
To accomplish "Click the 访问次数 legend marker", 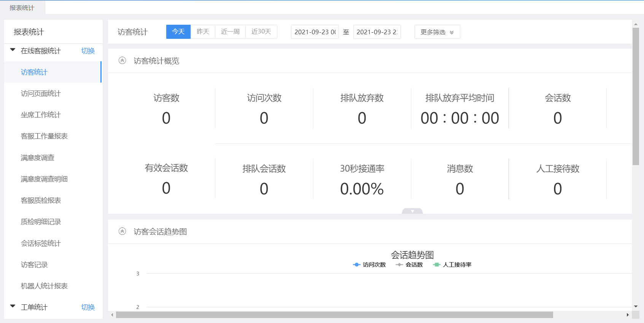I will tap(356, 265).
